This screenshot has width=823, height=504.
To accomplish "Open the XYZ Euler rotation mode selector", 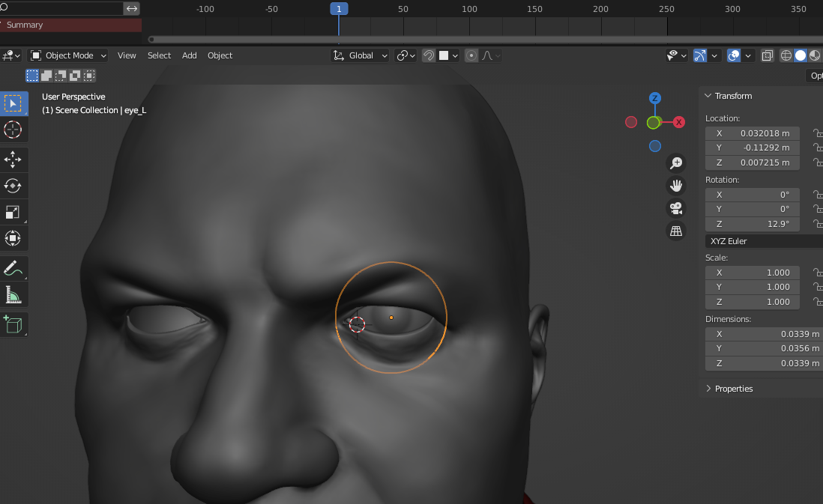I will click(763, 241).
